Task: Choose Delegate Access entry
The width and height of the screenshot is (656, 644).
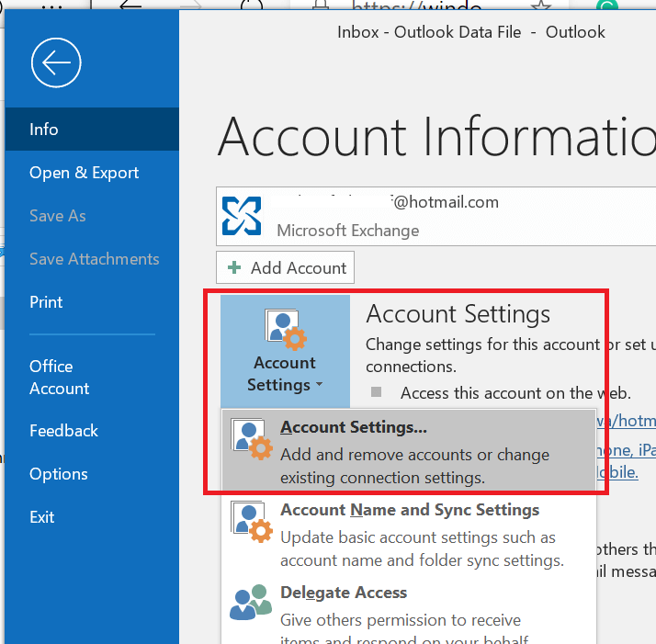Action: 409,611
